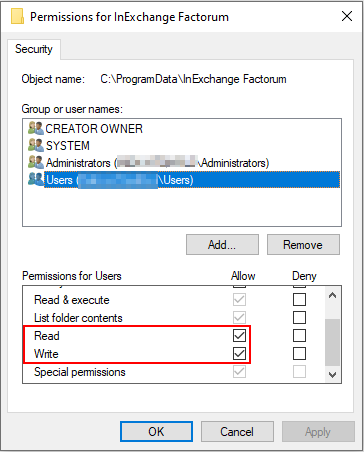Click the folder icon in title bar

(18, 16)
